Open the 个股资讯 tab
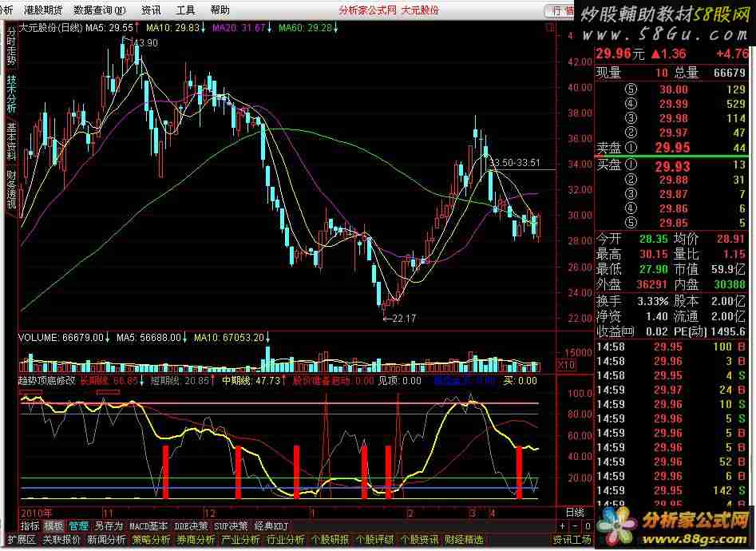This screenshot has height=551, width=756. pyautogui.click(x=419, y=539)
